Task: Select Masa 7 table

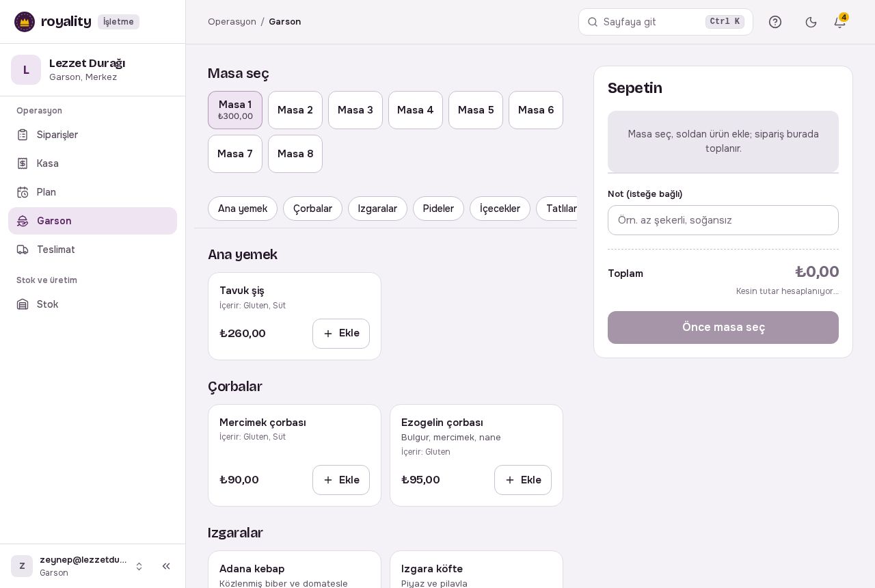Action: pos(235,154)
